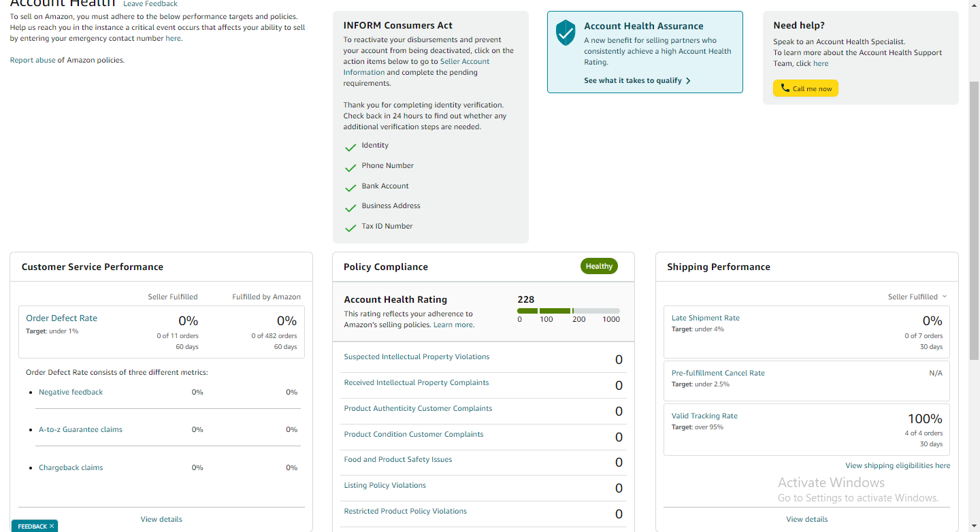Click the '4 of 4 orders' text
The height and width of the screenshot is (532, 980).
click(924, 433)
